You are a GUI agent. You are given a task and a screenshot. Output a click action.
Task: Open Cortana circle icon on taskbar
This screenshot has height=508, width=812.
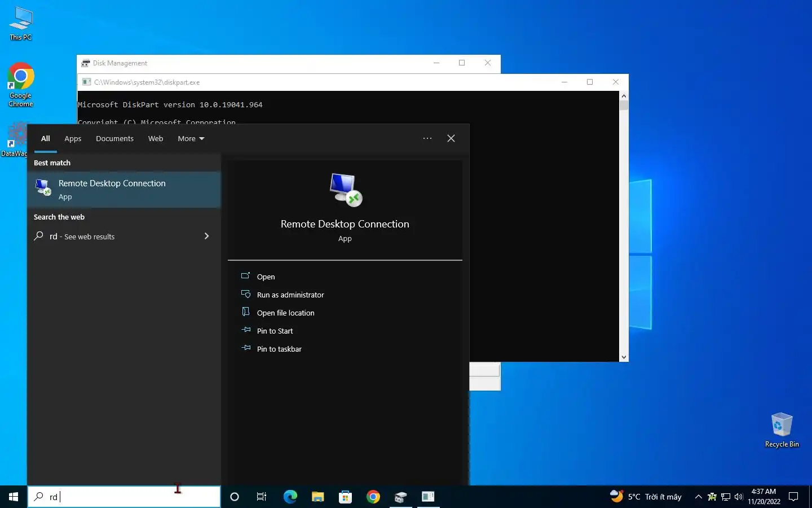(x=235, y=497)
